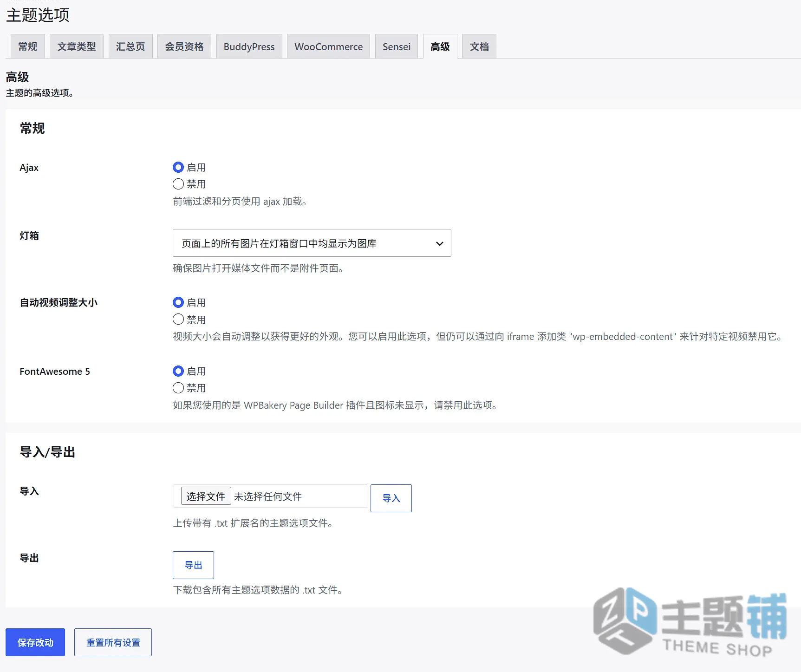Viewport: 801px width, 672px height.
Task: Expand the 灯箱 dropdown menu
Action: point(312,243)
